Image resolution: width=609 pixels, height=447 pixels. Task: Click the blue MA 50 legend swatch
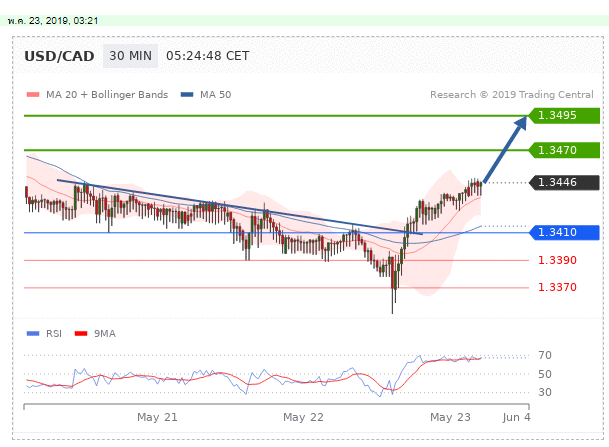point(187,95)
